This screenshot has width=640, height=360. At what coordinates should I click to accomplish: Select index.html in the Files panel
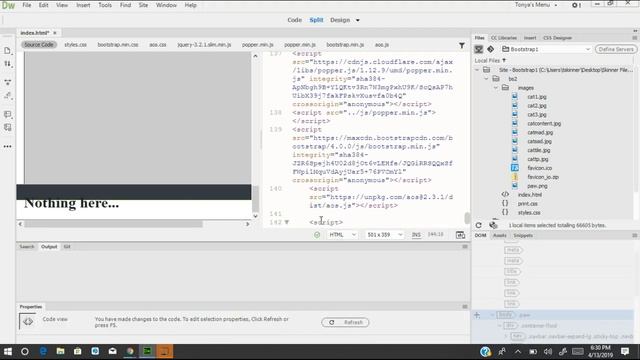pyautogui.click(x=529, y=195)
